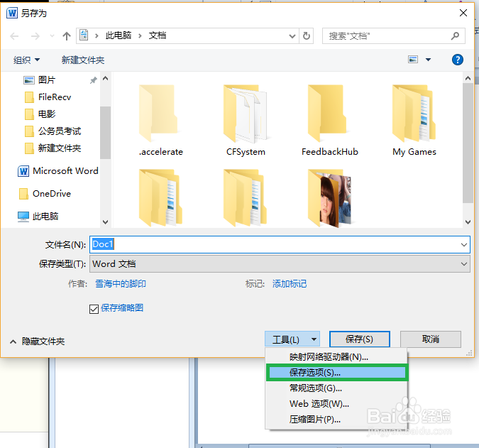This screenshot has width=479, height=448.
Task: Select the My Games folder
Action: tap(414, 121)
